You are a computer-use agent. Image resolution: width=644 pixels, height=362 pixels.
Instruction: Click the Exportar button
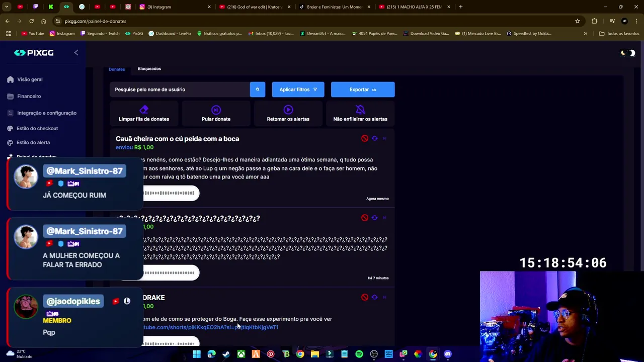click(x=363, y=89)
